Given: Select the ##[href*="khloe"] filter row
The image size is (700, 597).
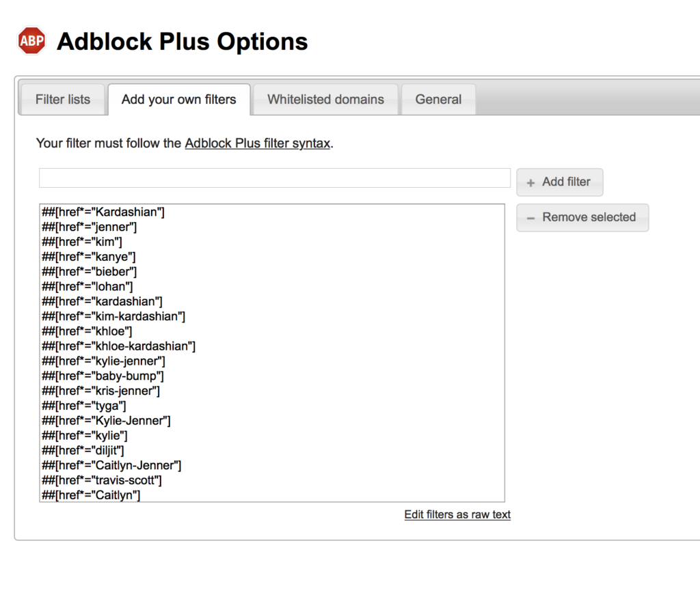Looking at the screenshot, I should click(x=272, y=331).
